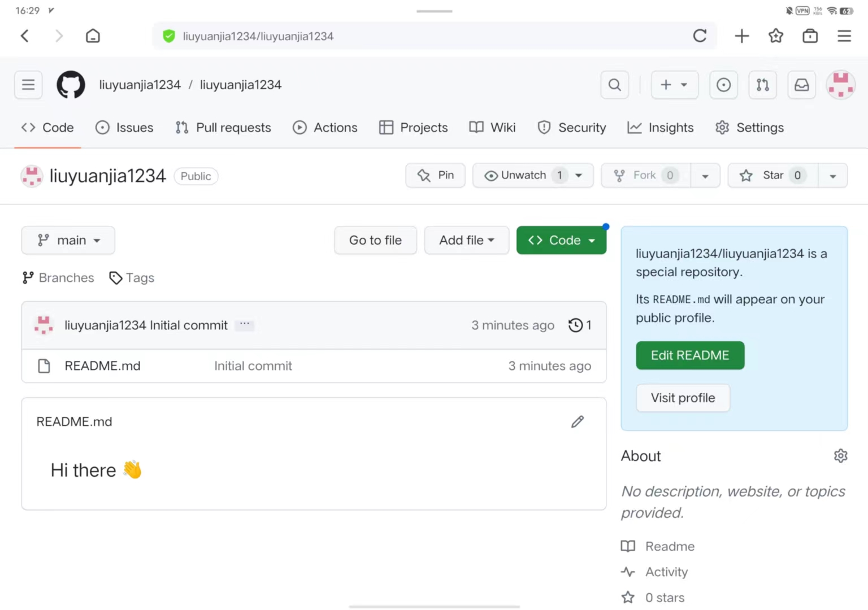Switch to the Code tab
Image resolution: width=868 pixels, height=610 pixels.
(47, 128)
